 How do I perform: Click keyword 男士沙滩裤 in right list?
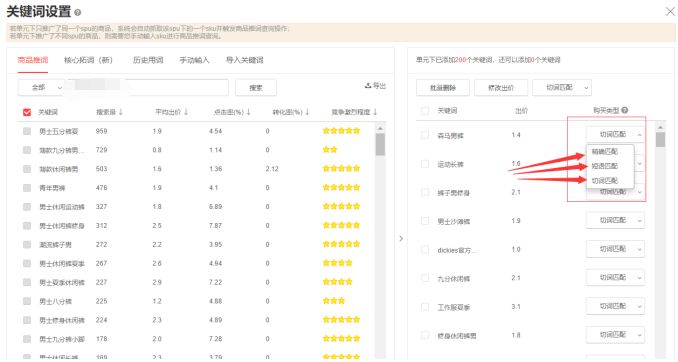[x=454, y=221]
